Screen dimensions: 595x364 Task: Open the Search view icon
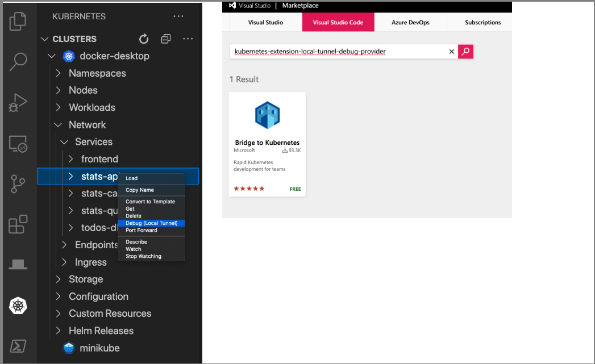point(18,62)
